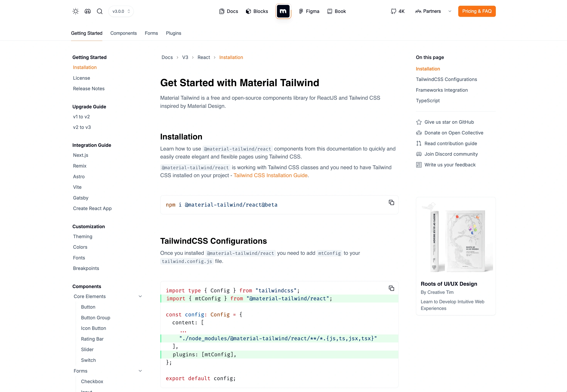Click the Pricing & FAQ button
The height and width of the screenshot is (392, 567).
coord(477,11)
